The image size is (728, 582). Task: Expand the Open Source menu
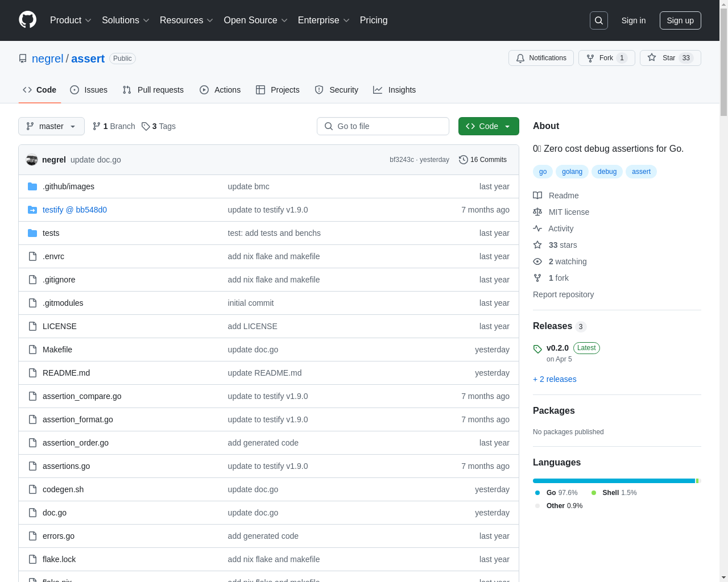(256, 20)
